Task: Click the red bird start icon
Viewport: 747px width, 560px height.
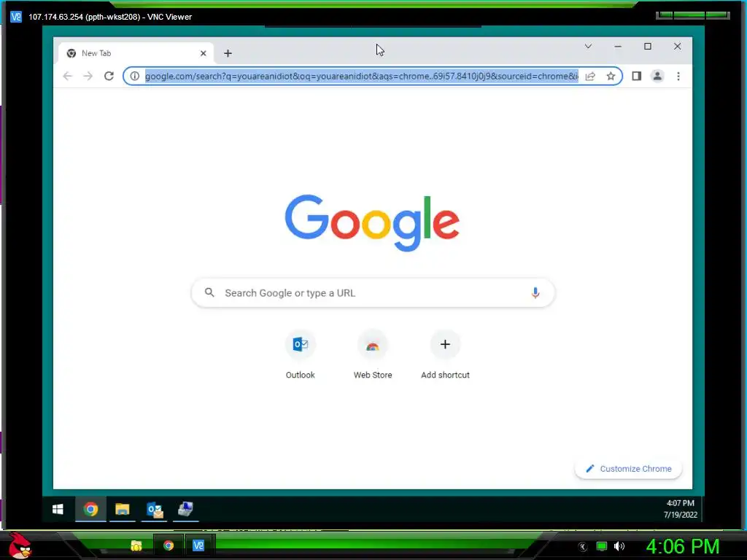Action: coord(20,545)
